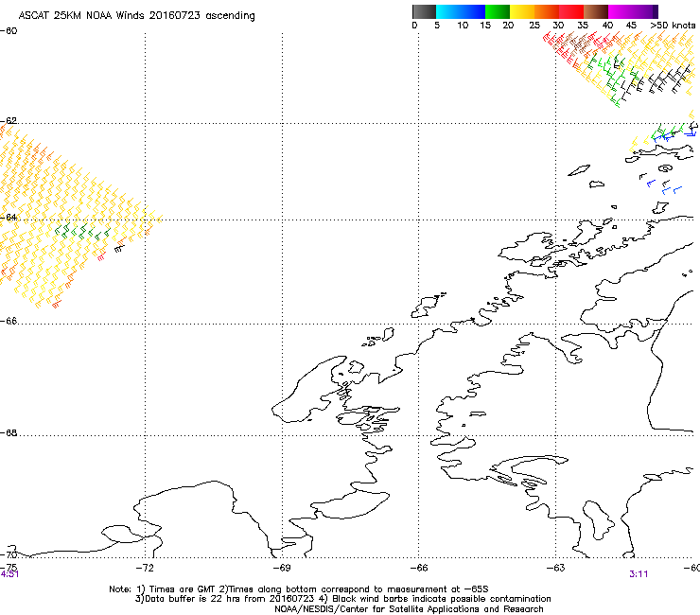The height and width of the screenshot is (615, 700).
Task: Pick the cyan-blue 5-15 knots legend segment
Action: pos(461,11)
